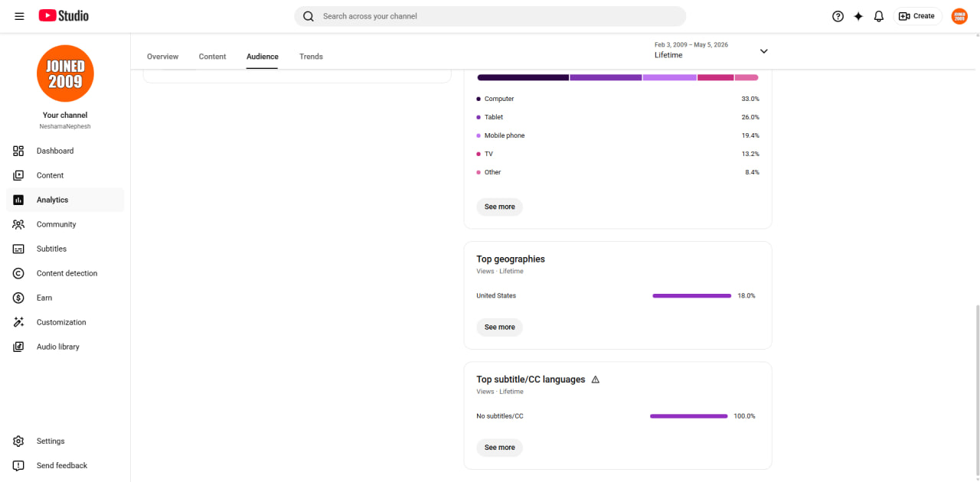Switch to the Overview tab
This screenshot has width=980, height=482.
tap(162, 57)
